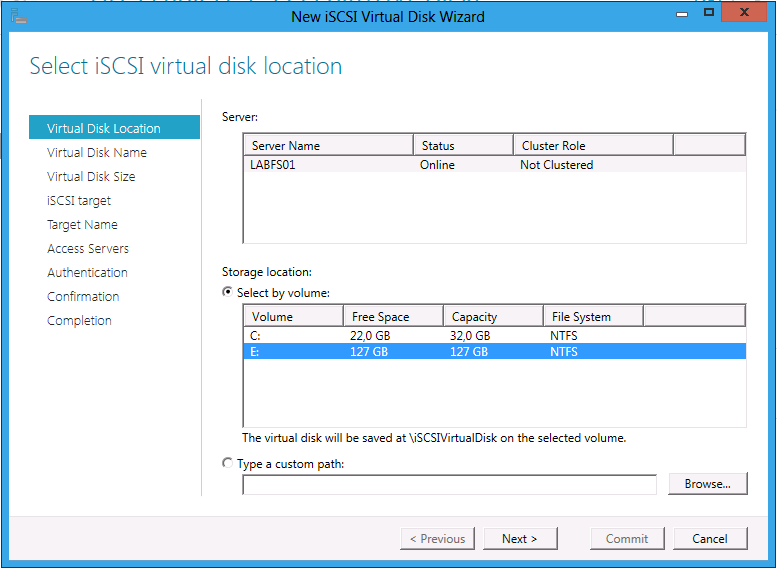Click the Next button
Screen dimensions: 777x568
tap(520, 538)
